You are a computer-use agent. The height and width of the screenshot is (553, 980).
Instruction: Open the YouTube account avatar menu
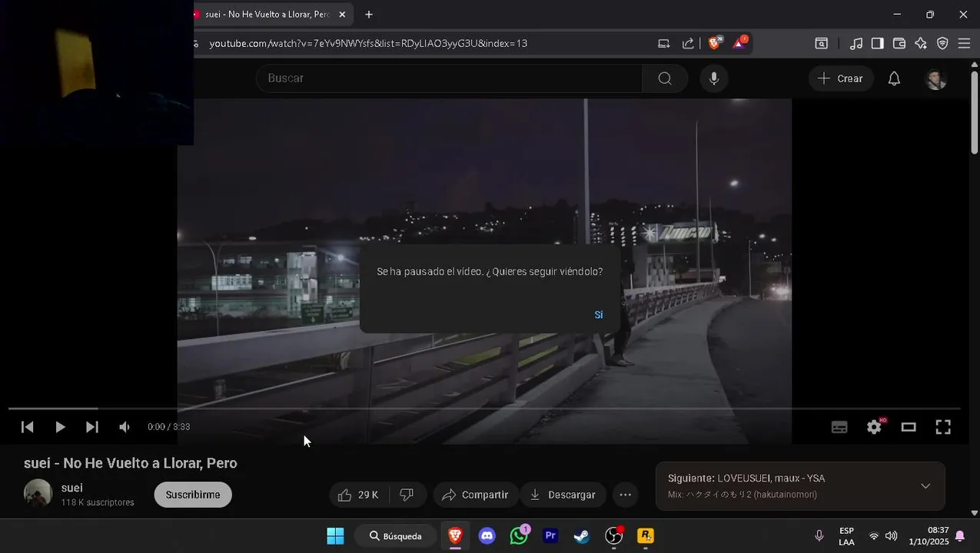pos(935,78)
